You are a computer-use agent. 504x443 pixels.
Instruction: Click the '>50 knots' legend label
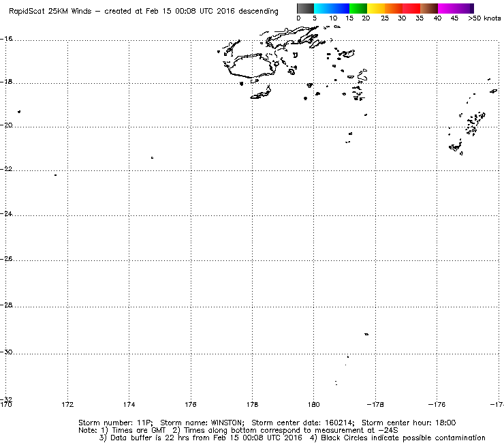pos(484,18)
